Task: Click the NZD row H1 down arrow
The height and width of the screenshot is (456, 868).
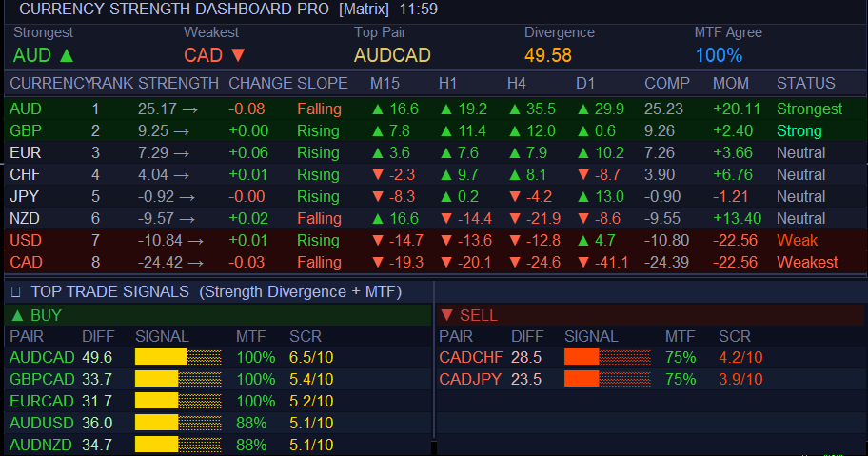Action: [446, 219]
